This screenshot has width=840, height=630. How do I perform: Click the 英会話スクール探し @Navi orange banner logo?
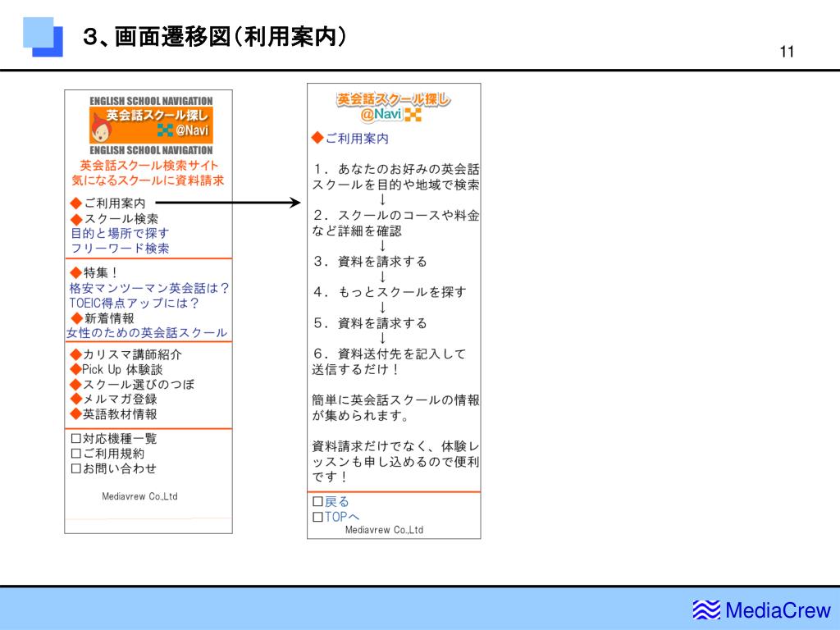tap(151, 125)
